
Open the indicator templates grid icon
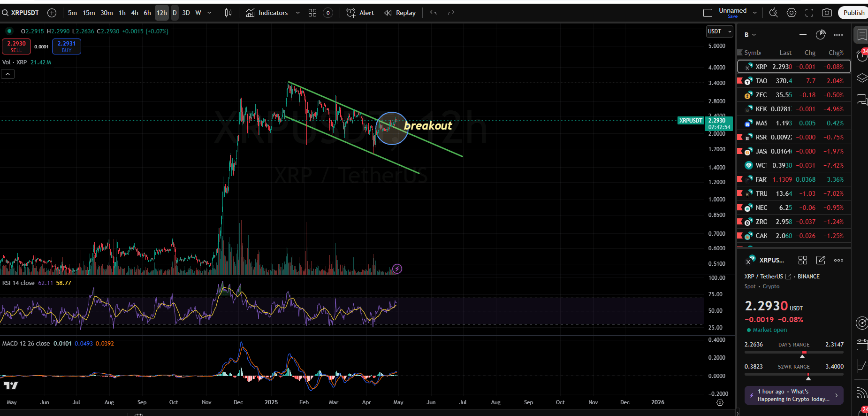[312, 13]
